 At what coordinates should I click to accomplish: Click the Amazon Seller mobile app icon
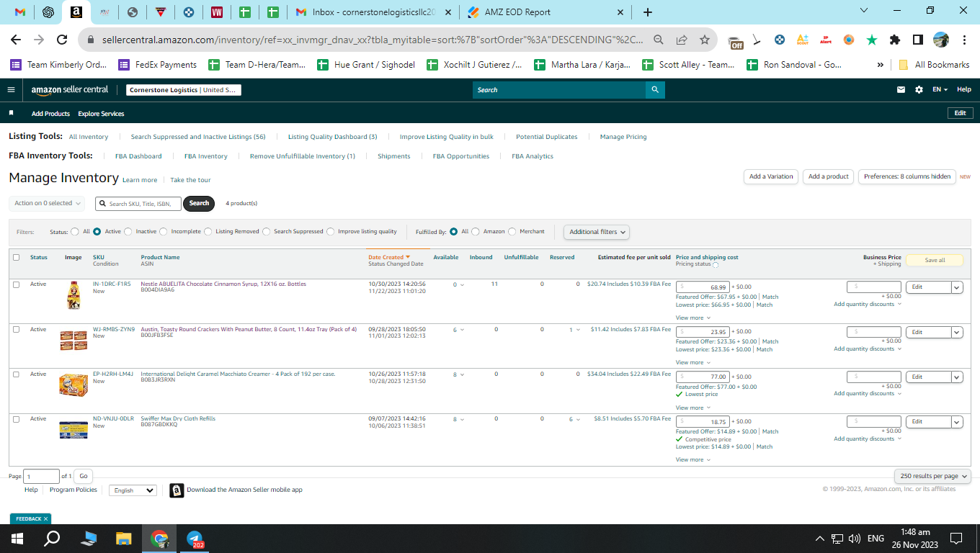coord(177,490)
